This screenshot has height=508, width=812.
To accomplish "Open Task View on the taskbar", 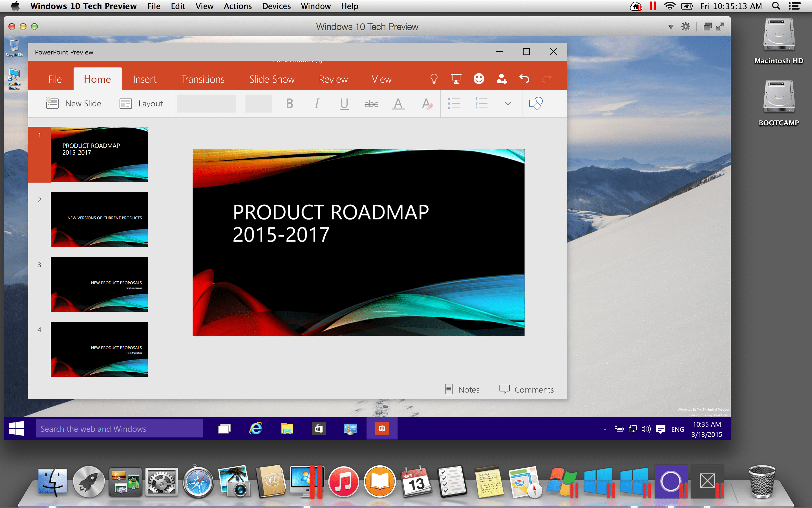I will 224,428.
